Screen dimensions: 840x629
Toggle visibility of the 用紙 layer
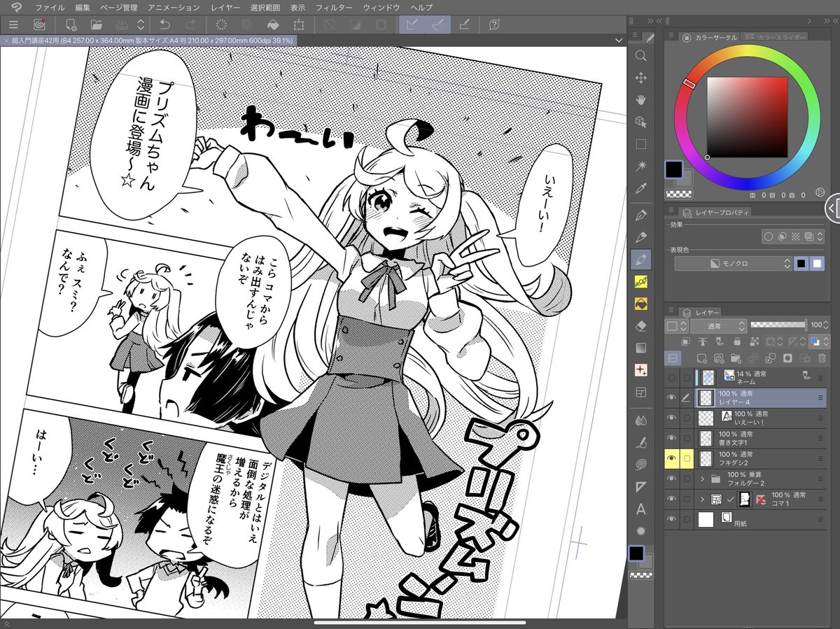tap(673, 518)
